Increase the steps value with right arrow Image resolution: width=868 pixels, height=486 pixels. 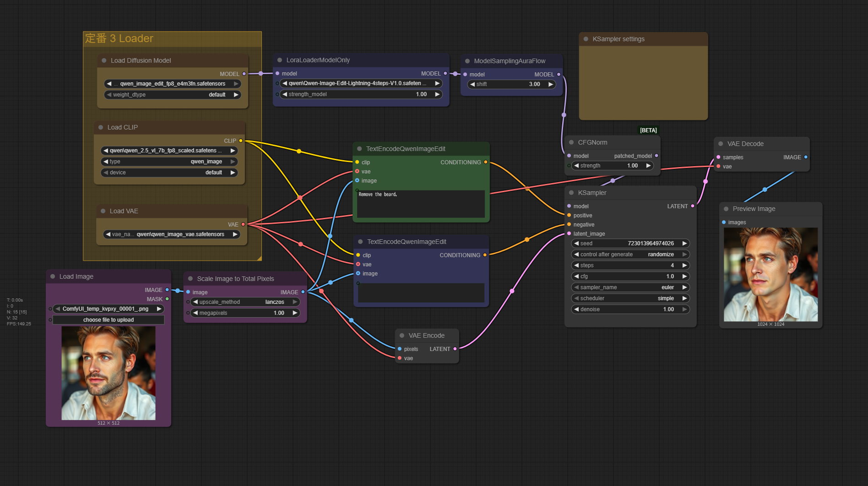pyautogui.click(x=684, y=265)
